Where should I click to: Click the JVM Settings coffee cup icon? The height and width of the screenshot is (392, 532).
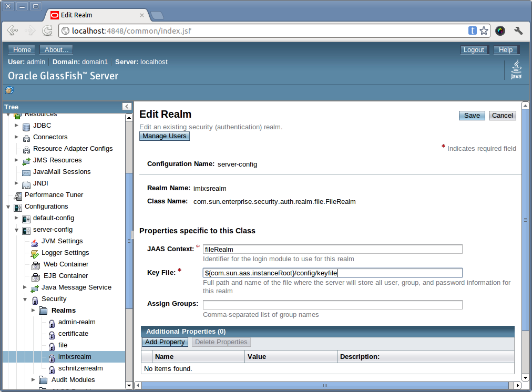pos(35,242)
